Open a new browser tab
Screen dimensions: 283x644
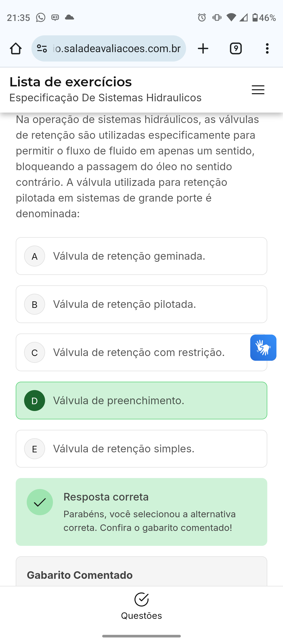pos(203,48)
